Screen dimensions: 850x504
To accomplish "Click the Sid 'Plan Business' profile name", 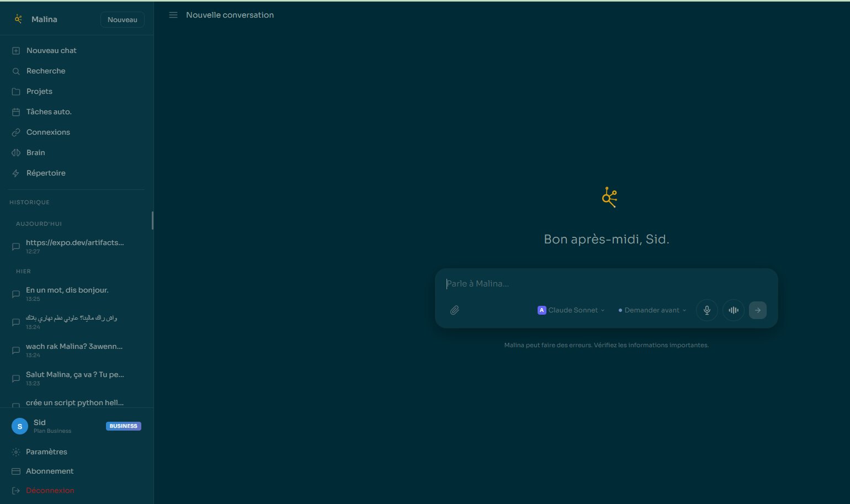I will 52,426.
